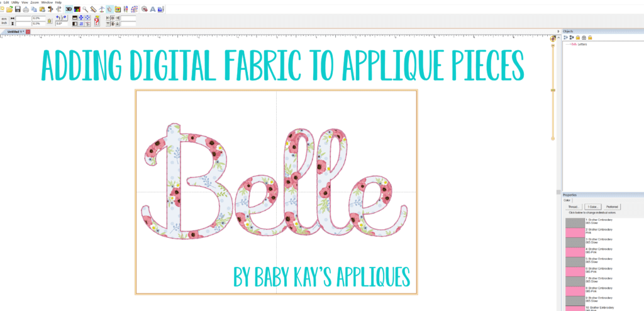Select the ruler measure tool
644x311 pixels.
(x=93, y=9)
